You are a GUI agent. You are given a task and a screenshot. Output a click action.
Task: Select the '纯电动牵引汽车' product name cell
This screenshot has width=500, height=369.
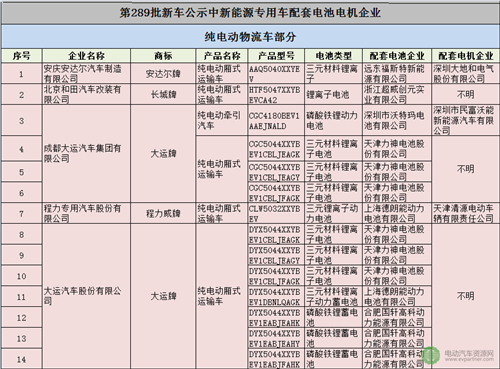pyautogui.click(x=222, y=120)
